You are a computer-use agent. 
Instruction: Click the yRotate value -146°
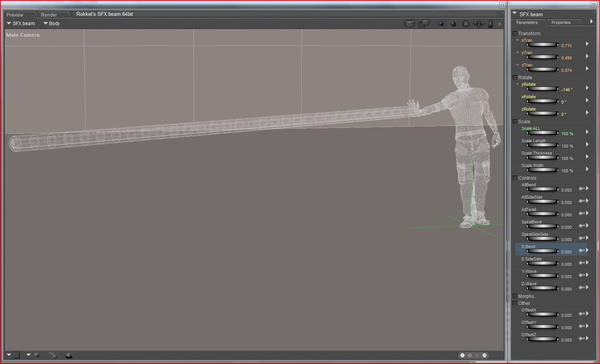[567, 90]
